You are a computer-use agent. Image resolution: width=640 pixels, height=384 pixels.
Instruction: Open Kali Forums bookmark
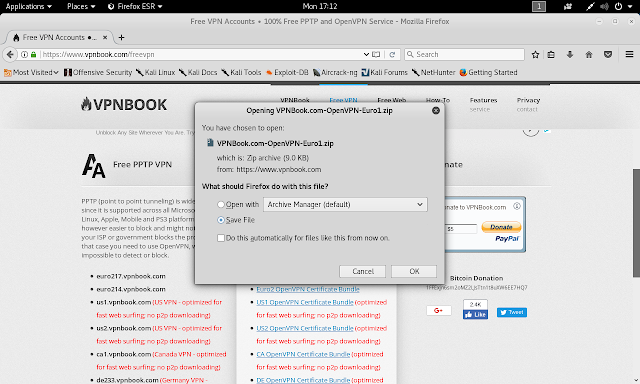(x=384, y=72)
